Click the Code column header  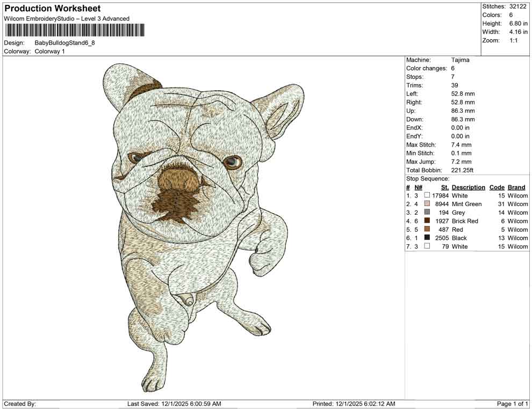(x=497, y=187)
